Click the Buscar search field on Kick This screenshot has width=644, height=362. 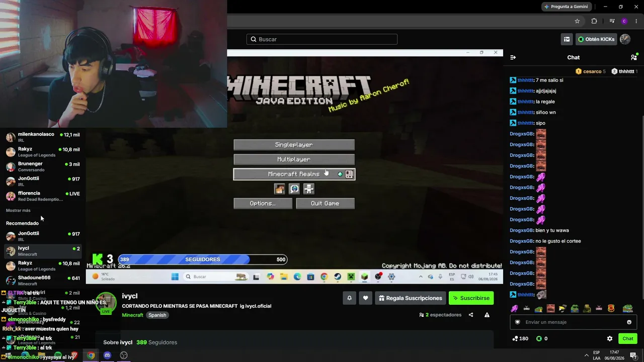pyautogui.click(x=322, y=39)
